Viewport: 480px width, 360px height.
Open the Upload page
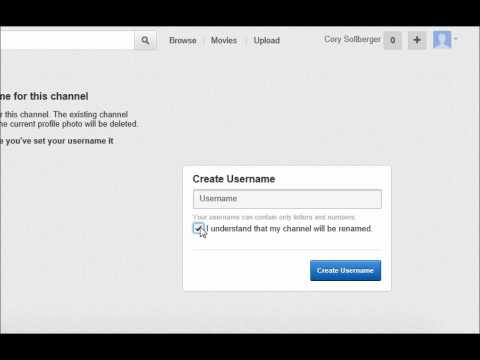click(x=267, y=40)
